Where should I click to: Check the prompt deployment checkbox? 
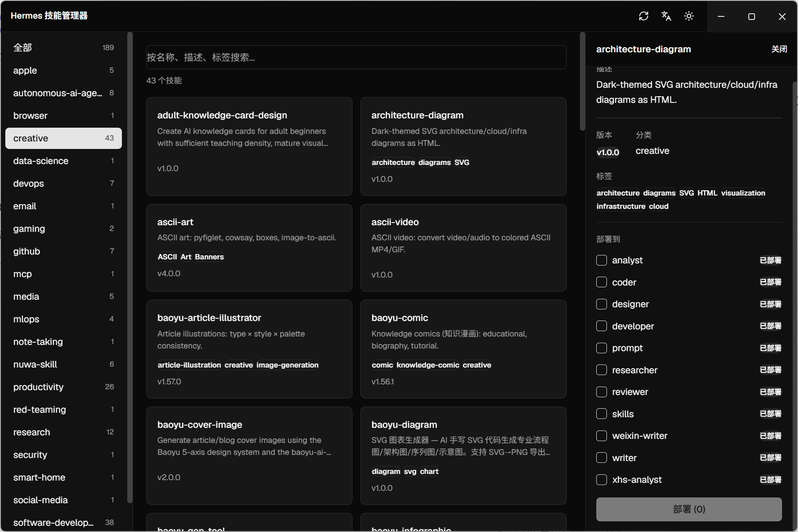tap(602, 348)
